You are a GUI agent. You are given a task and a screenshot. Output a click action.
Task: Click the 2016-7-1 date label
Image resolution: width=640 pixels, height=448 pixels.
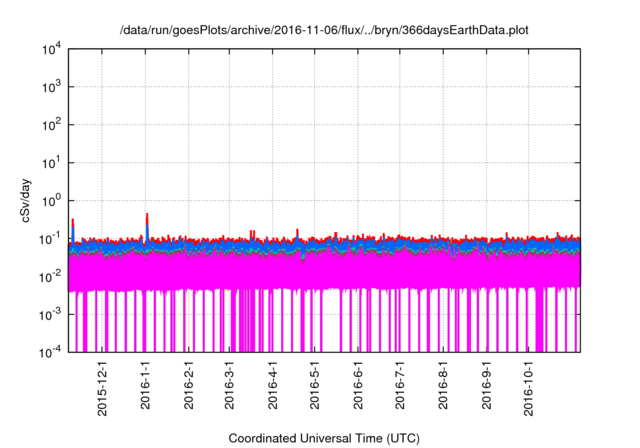pos(400,385)
